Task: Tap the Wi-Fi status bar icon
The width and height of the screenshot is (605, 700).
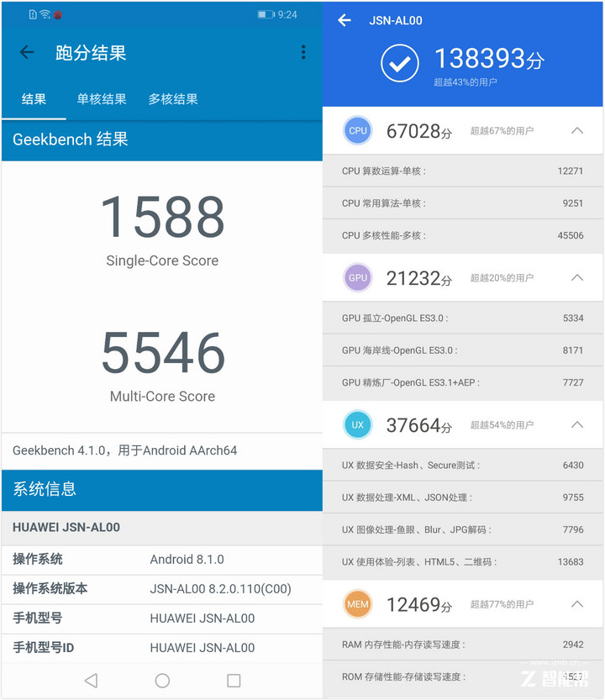Action: pos(45,14)
